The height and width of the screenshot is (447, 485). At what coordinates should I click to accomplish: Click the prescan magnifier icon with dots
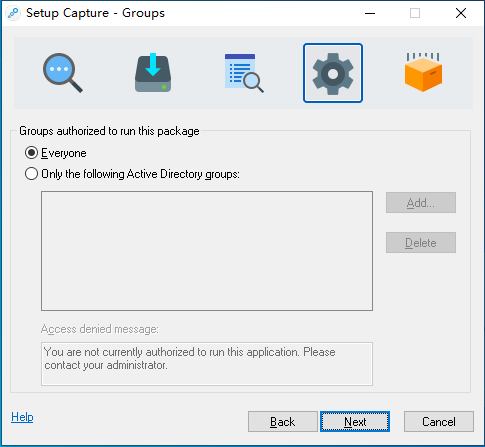click(63, 73)
